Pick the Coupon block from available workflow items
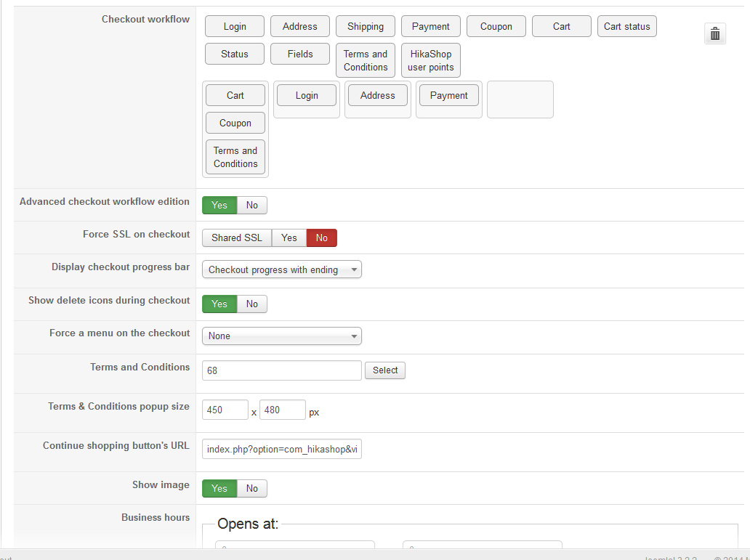The image size is (750, 560). click(x=496, y=26)
